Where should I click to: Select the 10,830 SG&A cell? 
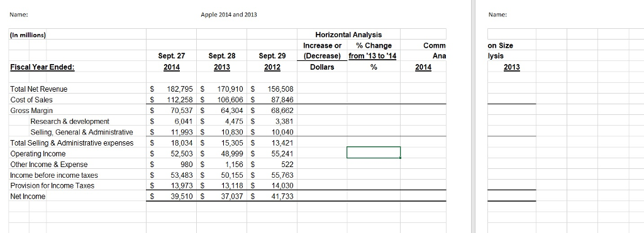click(x=222, y=132)
